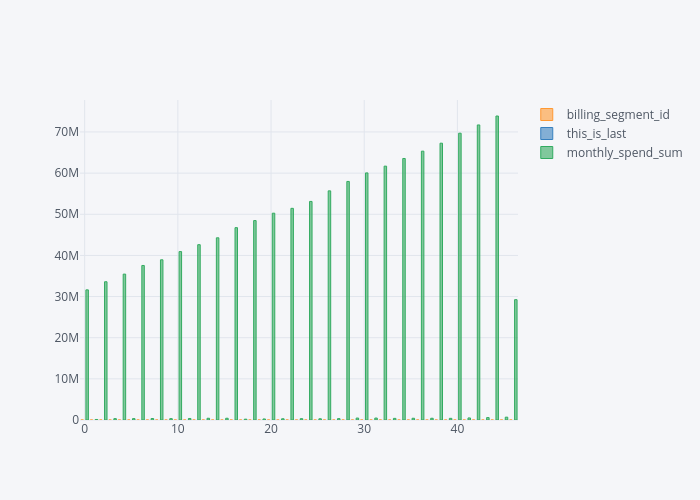Click the green monthly_spend_sum legend swatch

tap(546, 153)
